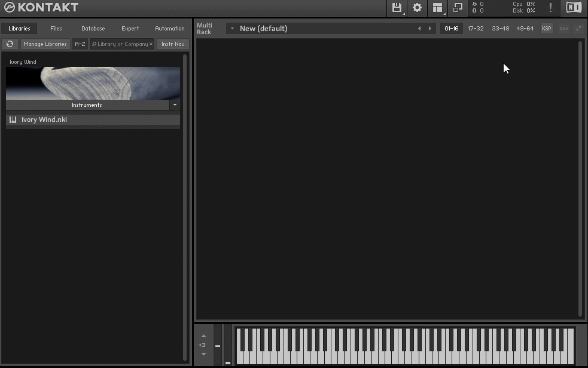Click the rack area vertical scrollbar
588x368 pixels.
(x=580, y=179)
